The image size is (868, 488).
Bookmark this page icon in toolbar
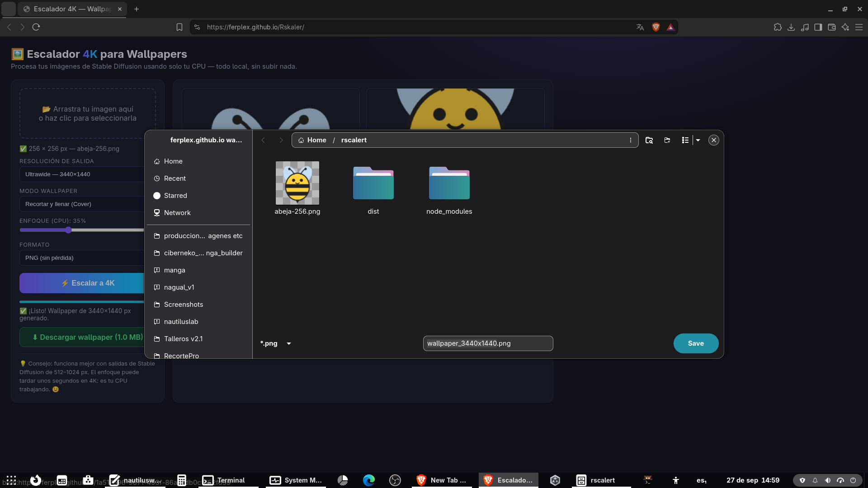pos(179,27)
